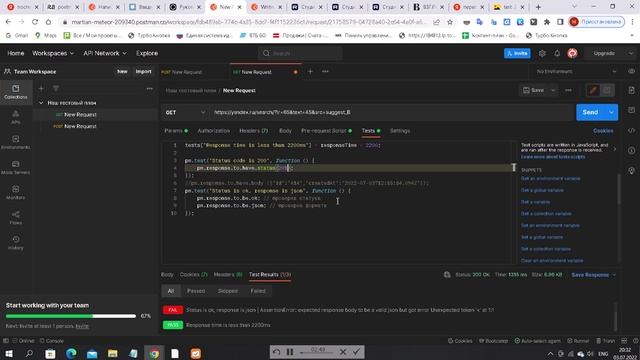The image size is (640, 360).
Task: Add a new request tab
Action: (310, 71)
